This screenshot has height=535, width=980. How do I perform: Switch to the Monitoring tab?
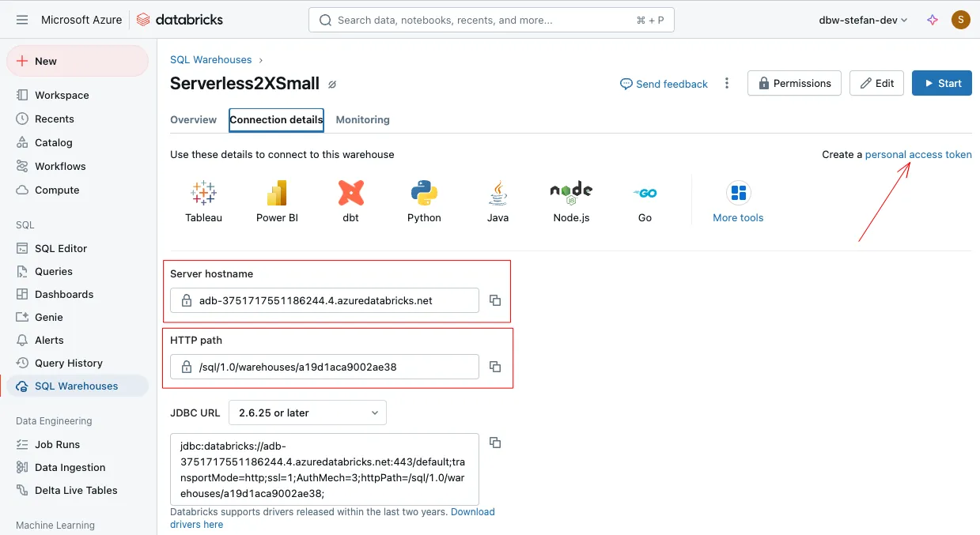[x=362, y=120]
